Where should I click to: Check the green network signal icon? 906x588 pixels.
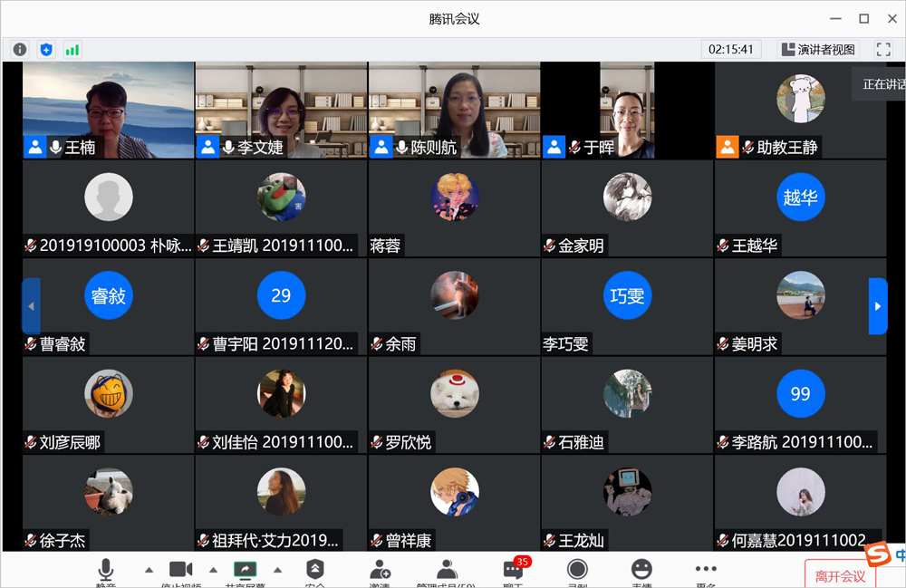click(x=72, y=50)
